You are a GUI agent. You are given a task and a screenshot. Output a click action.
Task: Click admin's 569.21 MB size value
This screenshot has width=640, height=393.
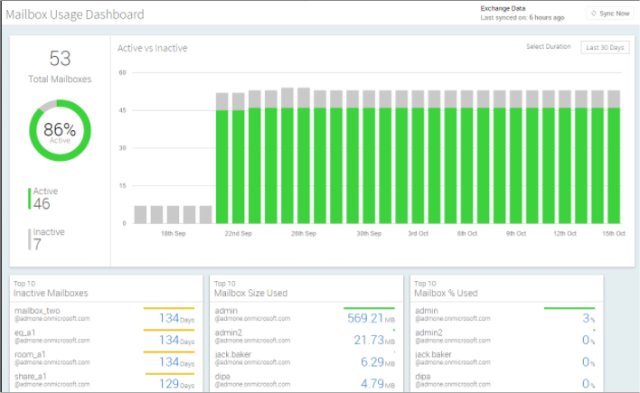371,318
